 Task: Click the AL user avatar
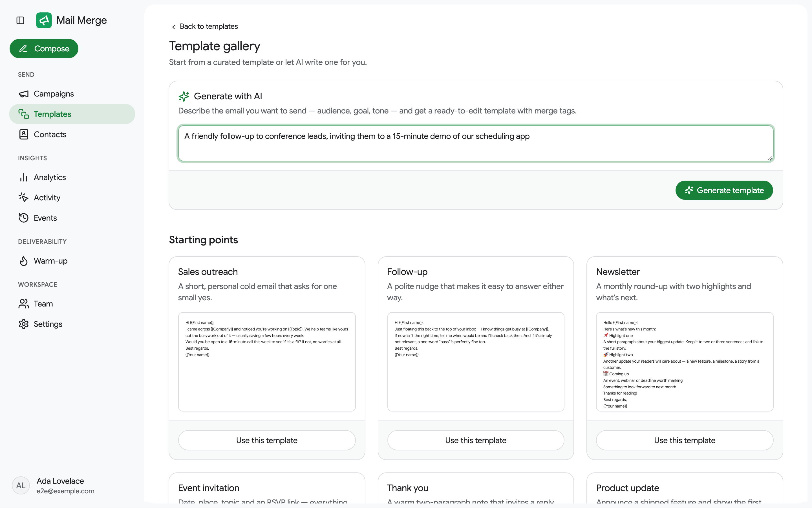click(x=21, y=485)
